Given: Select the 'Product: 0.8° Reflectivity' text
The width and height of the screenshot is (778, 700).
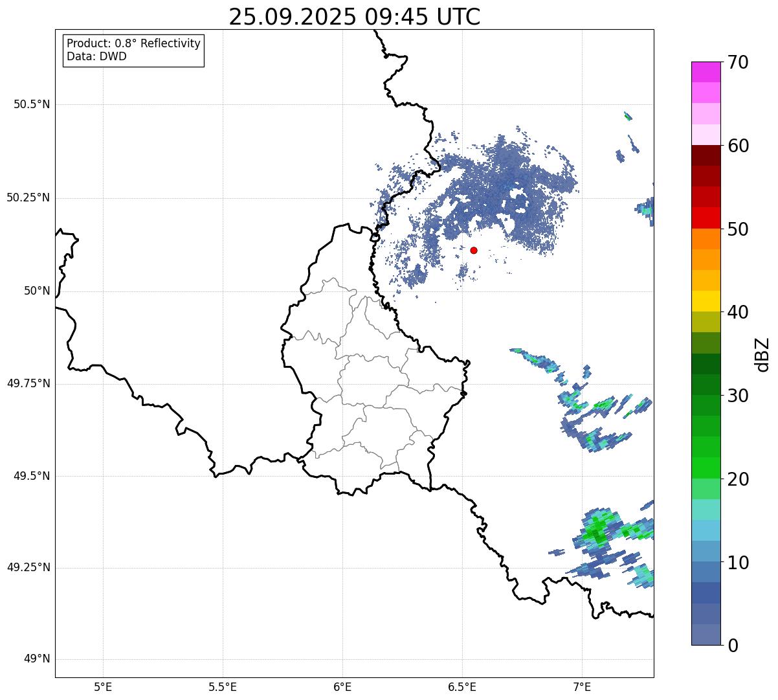Looking at the screenshot, I should (134, 43).
